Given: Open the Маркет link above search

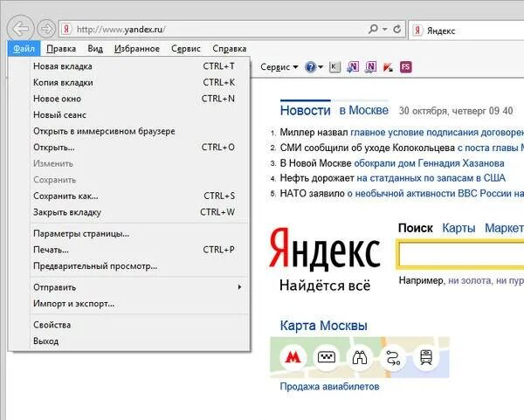Looking at the screenshot, I should pos(504,228).
